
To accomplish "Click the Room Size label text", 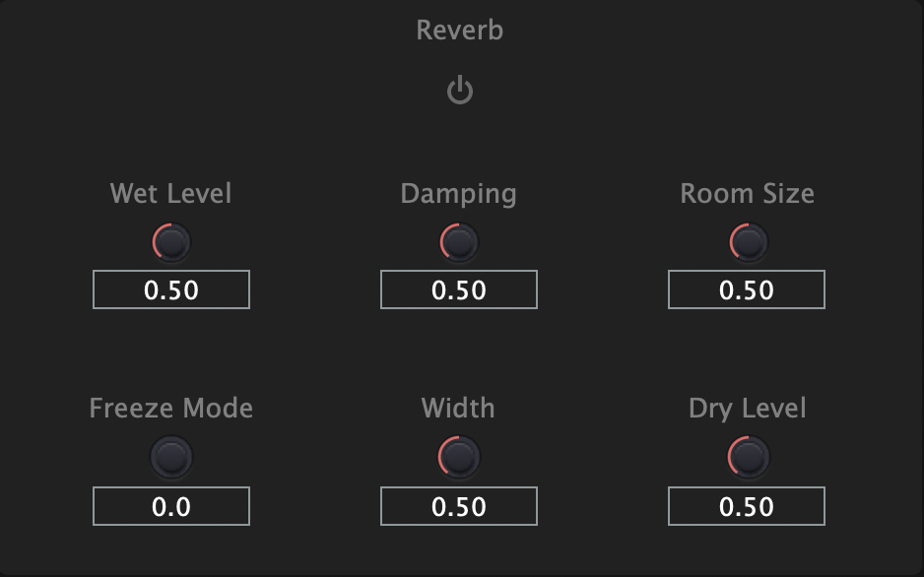I will 747,193.
